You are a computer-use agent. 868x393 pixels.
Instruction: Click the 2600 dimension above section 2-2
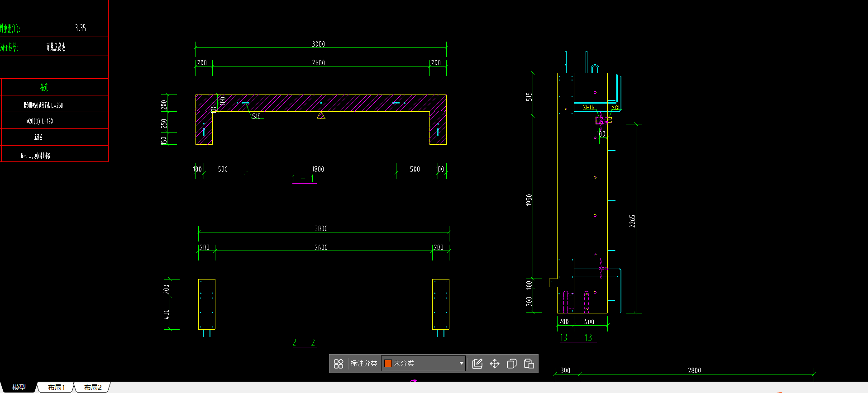pos(321,247)
